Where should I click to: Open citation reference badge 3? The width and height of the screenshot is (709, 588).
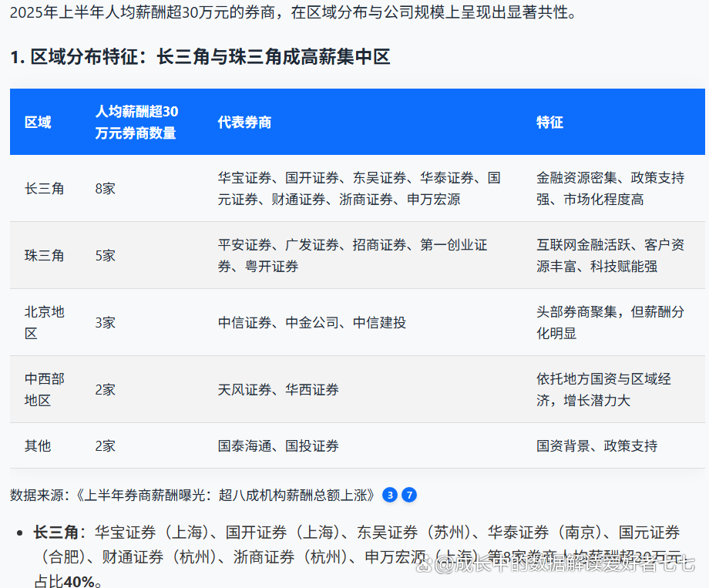(390, 495)
